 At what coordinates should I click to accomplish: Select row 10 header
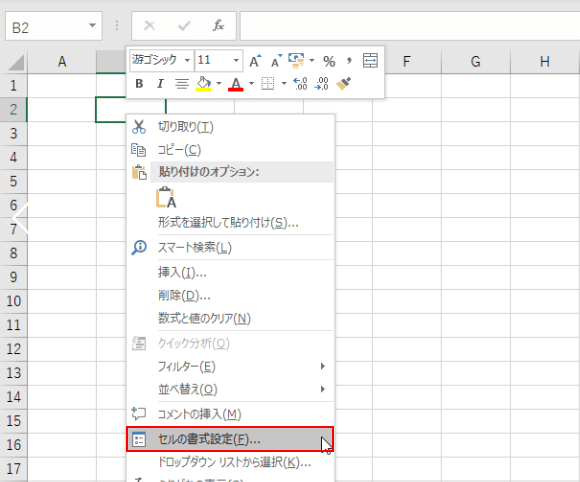coord(14,301)
